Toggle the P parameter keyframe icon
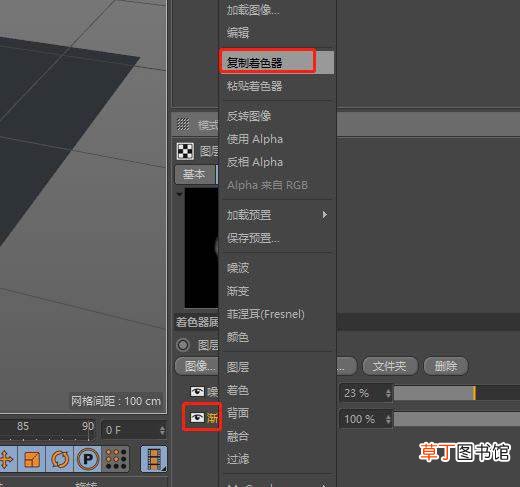The image size is (520, 487). pyautogui.click(x=88, y=459)
